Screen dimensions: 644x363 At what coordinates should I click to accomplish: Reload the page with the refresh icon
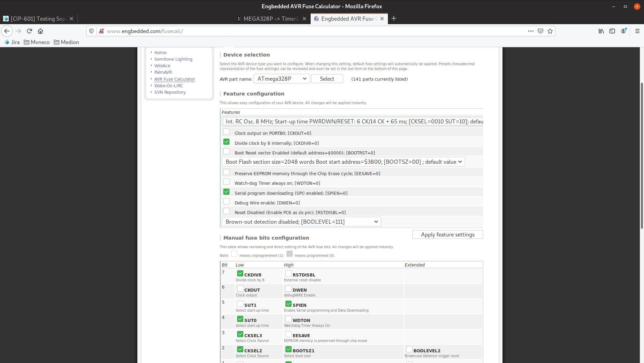[29, 31]
